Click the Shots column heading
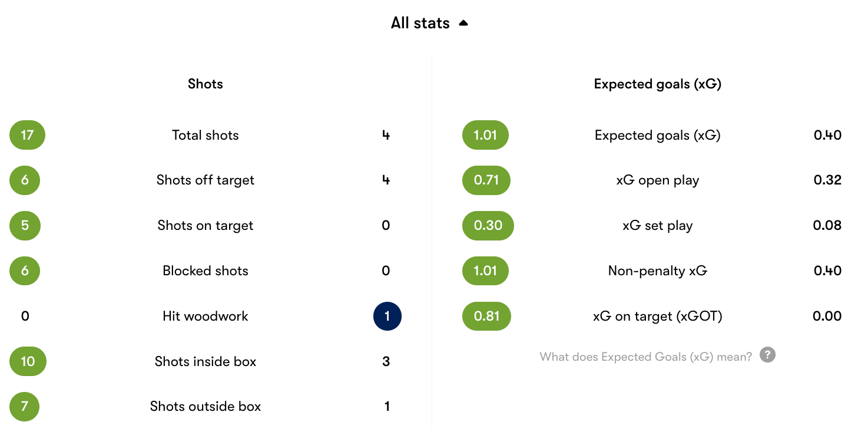The height and width of the screenshot is (435, 868). [x=206, y=84]
